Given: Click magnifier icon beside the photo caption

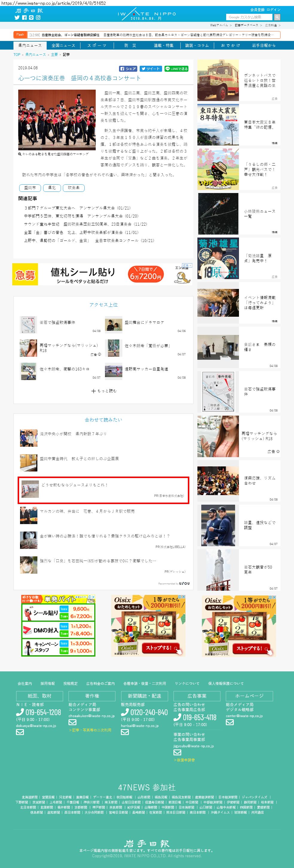Looking at the screenshot, I should pyautogui.click(x=20, y=154).
